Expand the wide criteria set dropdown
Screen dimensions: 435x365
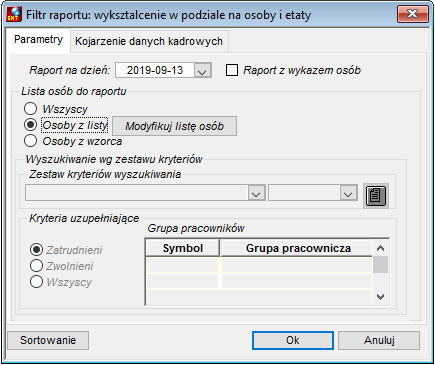click(256, 193)
